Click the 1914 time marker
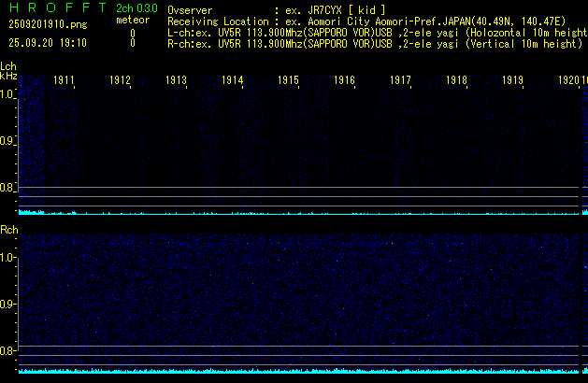 (x=232, y=81)
